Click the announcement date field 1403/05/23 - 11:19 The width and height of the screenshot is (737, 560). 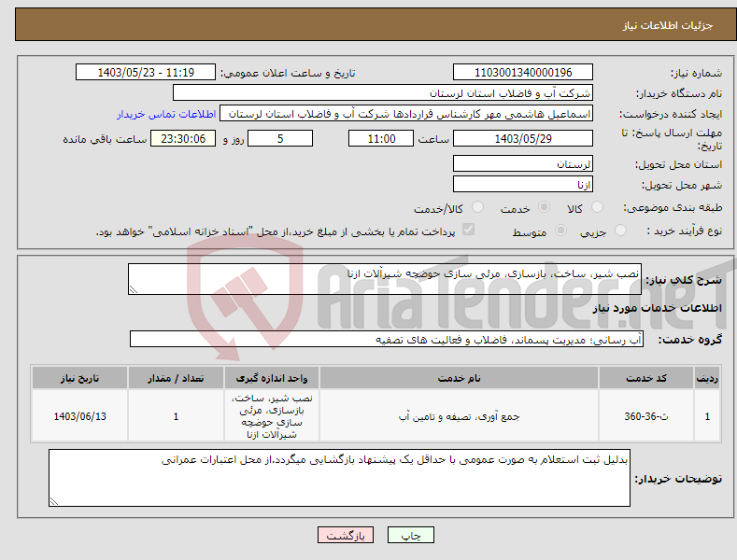(145, 73)
